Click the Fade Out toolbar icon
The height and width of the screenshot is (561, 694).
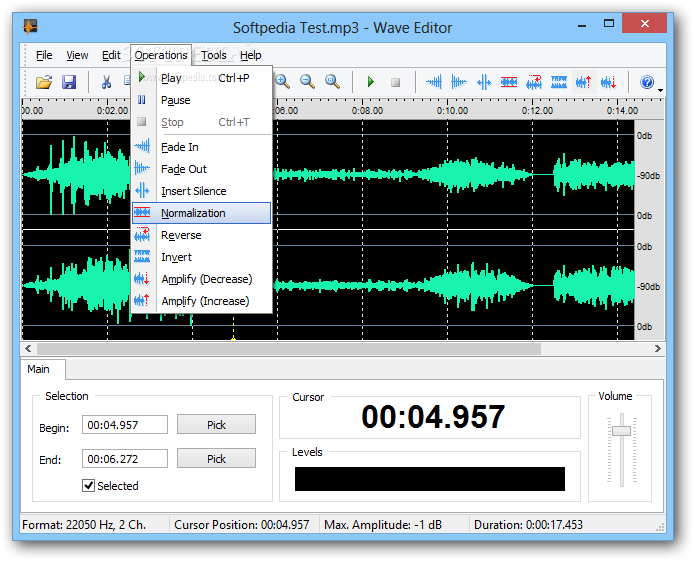459,82
